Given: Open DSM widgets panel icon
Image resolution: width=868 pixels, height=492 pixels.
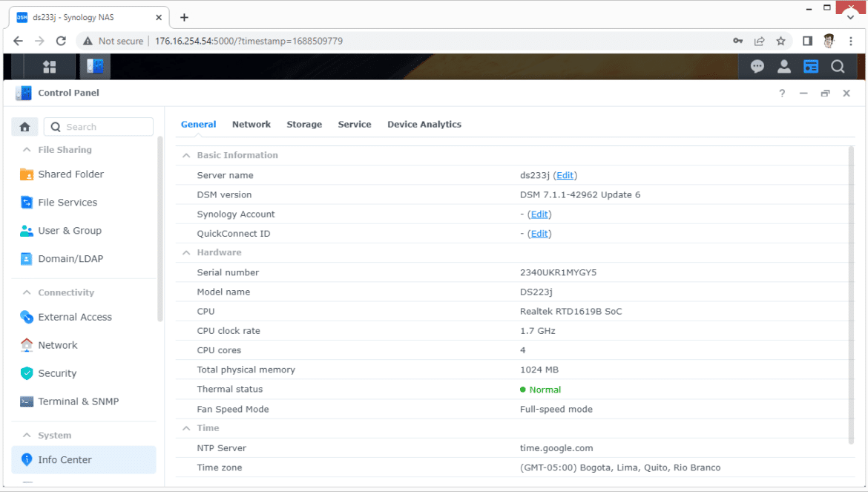Looking at the screenshot, I should click(x=810, y=67).
